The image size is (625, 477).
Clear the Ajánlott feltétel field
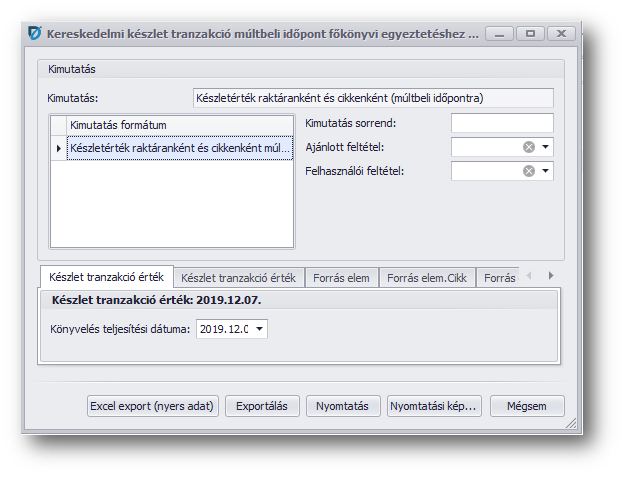coord(528,147)
